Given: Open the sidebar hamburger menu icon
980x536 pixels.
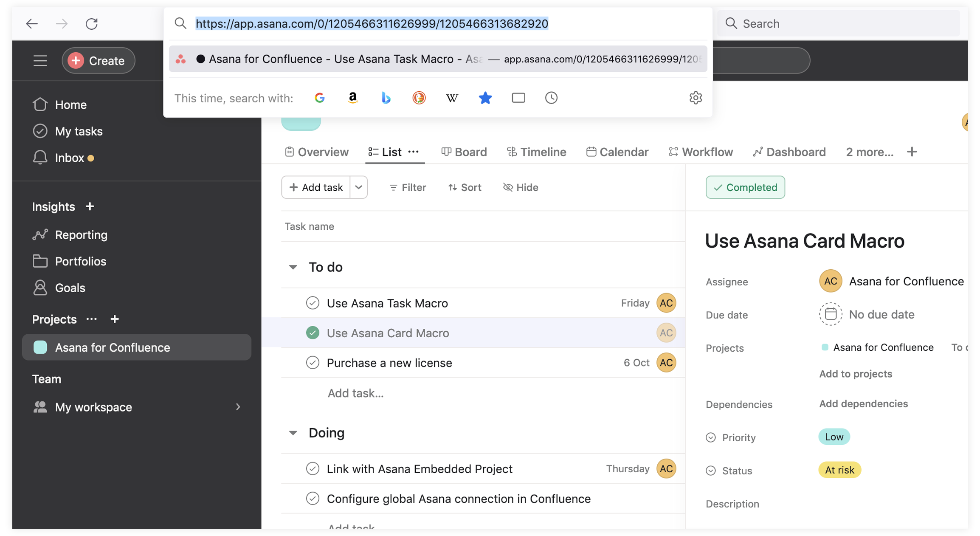Looking at the screenshot, I should point(40,61).
